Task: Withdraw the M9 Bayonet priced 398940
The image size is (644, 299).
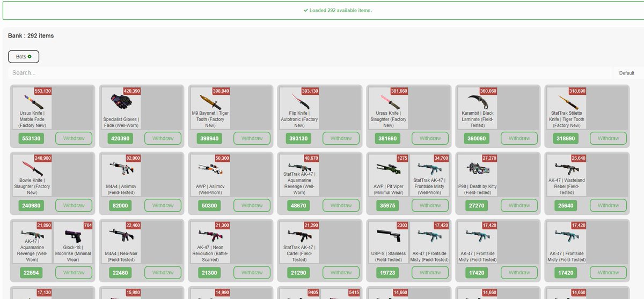Action: [252, 138]
